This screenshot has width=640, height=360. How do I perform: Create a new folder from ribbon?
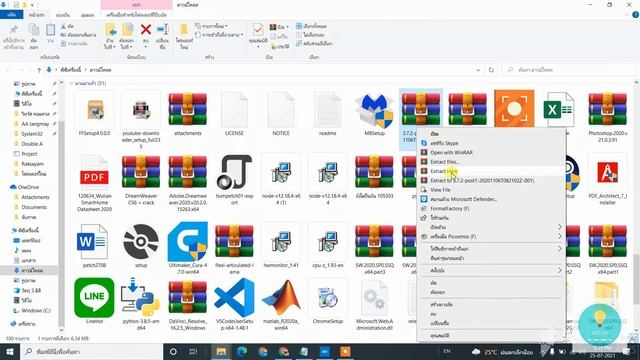[184, 37]
